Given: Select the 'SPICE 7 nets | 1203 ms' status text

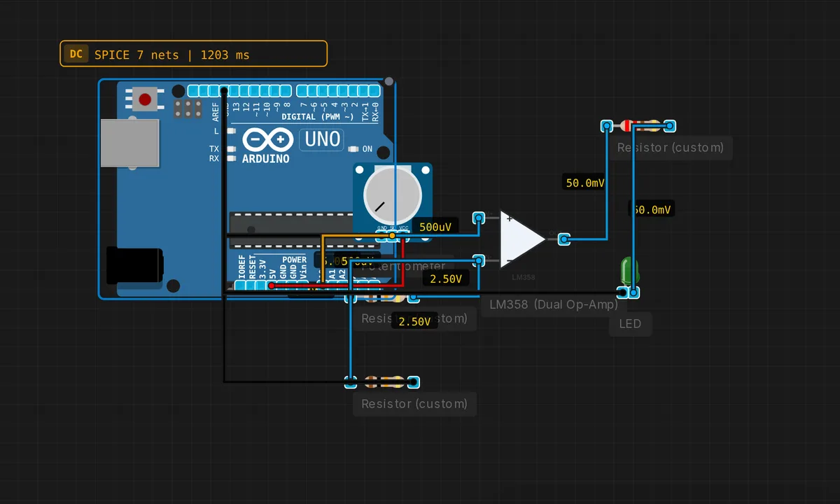Looking at the screenshot, I should click(172, 55).
